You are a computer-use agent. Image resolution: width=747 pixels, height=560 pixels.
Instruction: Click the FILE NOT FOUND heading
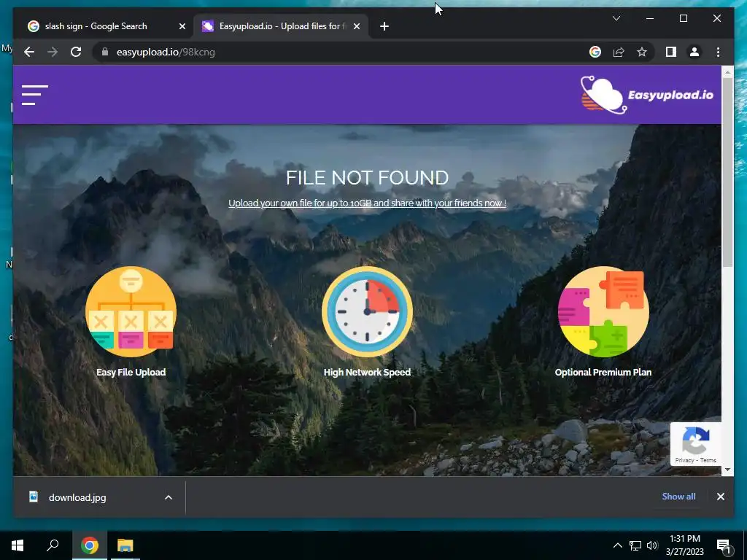point(367,178)
